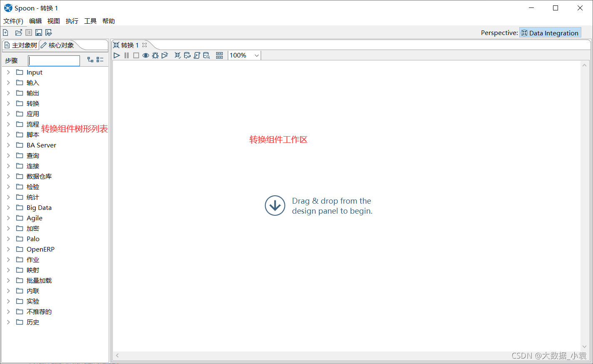The width and height of the screenshot is (593, 364).
Task: Collapse all step tree nodes icon
Action: coord(100,60)
